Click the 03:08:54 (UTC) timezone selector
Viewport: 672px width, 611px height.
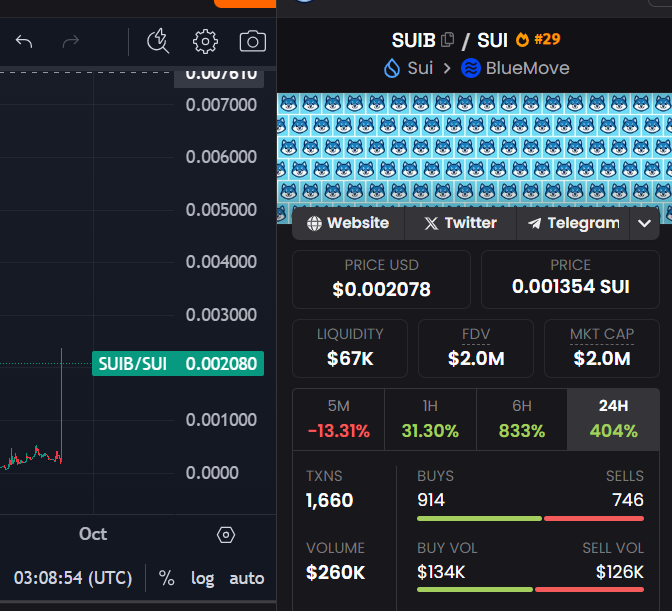73,578
